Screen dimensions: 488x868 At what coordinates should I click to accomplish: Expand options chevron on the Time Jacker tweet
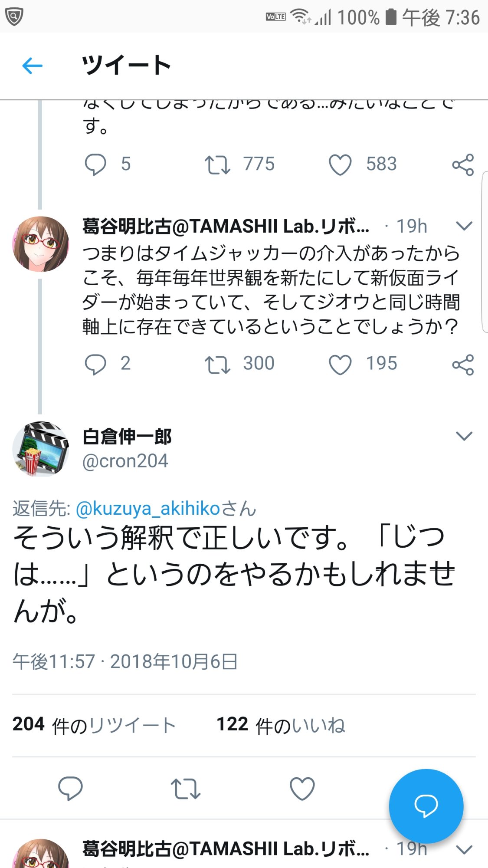point(464,226)
